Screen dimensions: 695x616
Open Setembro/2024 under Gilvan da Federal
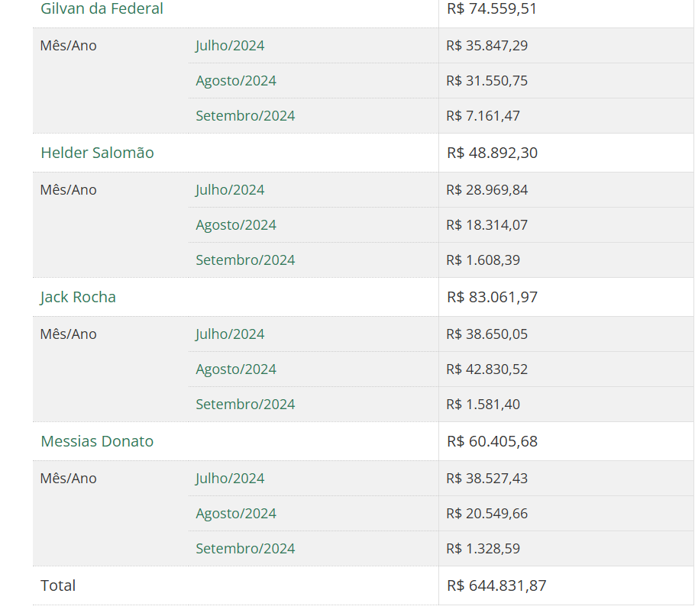(x=245, y=115)
